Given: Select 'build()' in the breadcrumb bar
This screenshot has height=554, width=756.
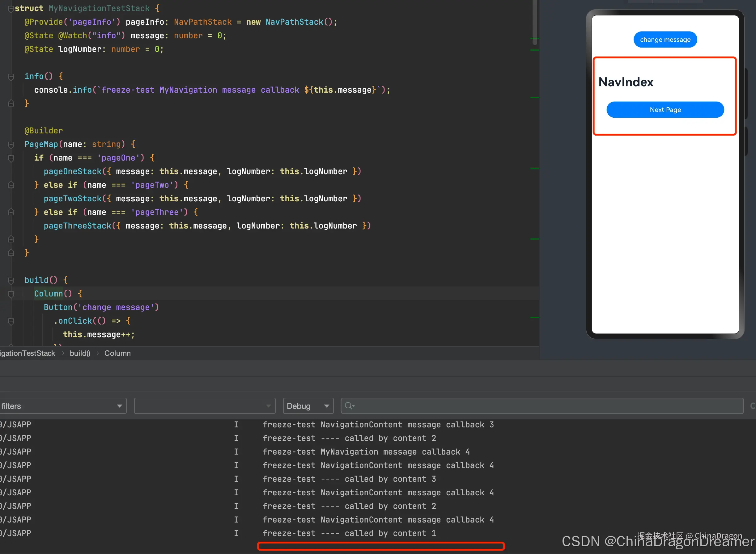Looking at the screenshot, I should click(x=80, y=353).
